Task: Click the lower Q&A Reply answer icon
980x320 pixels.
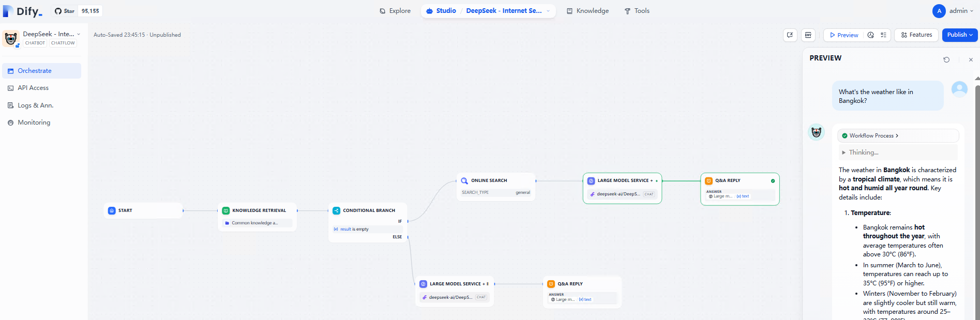Action: click(551, 284)
